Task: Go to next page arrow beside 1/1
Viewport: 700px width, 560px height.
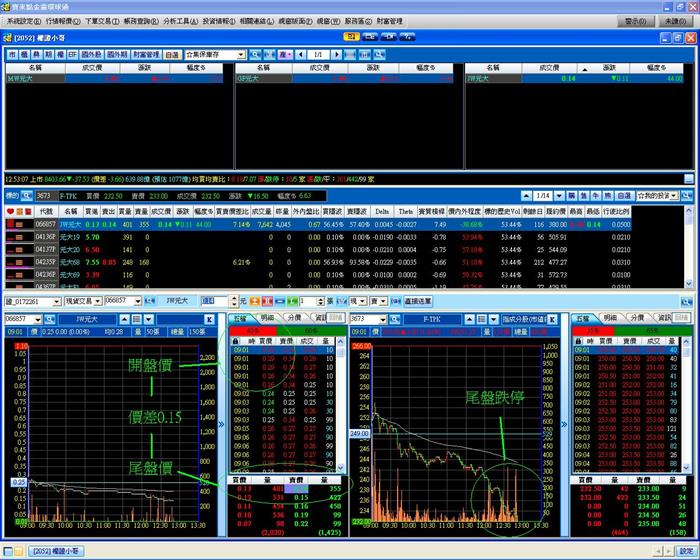Action: tap(337, 54)
